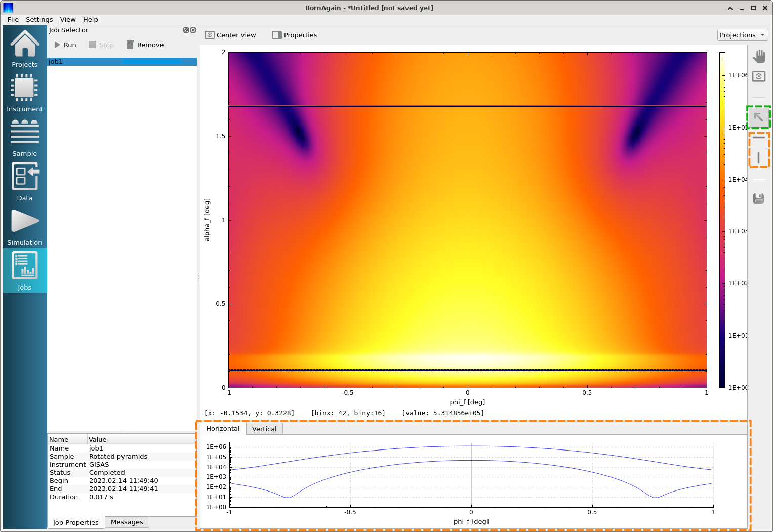The image size is (773, 532).
Task: Float the Job Selector panel
Action: [x=186, y=30]
